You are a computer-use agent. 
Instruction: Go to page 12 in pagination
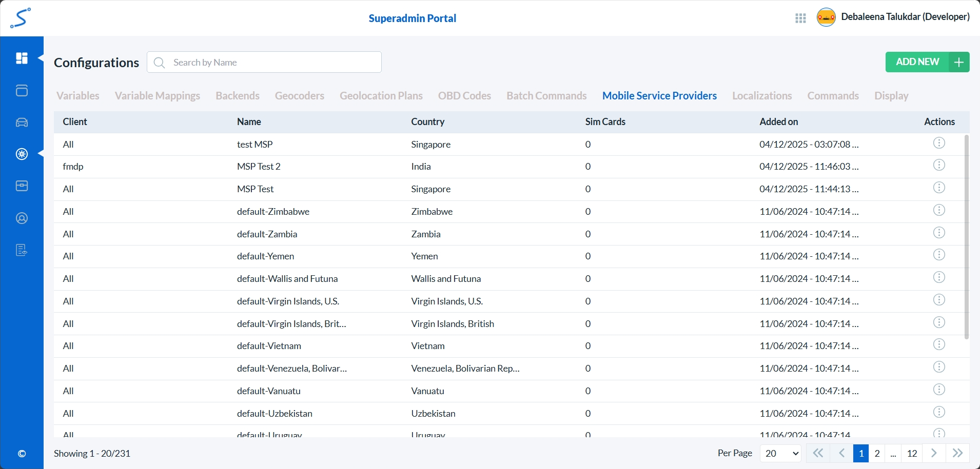912,453
